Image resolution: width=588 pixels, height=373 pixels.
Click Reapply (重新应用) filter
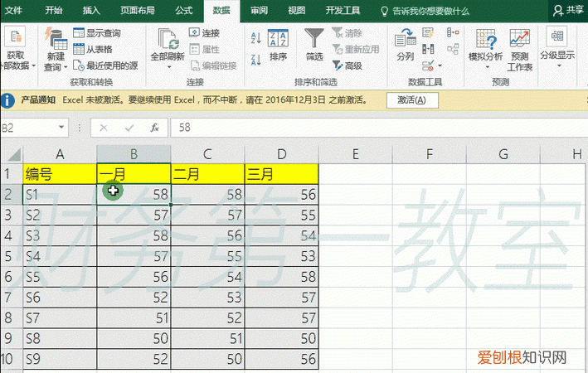356,49
